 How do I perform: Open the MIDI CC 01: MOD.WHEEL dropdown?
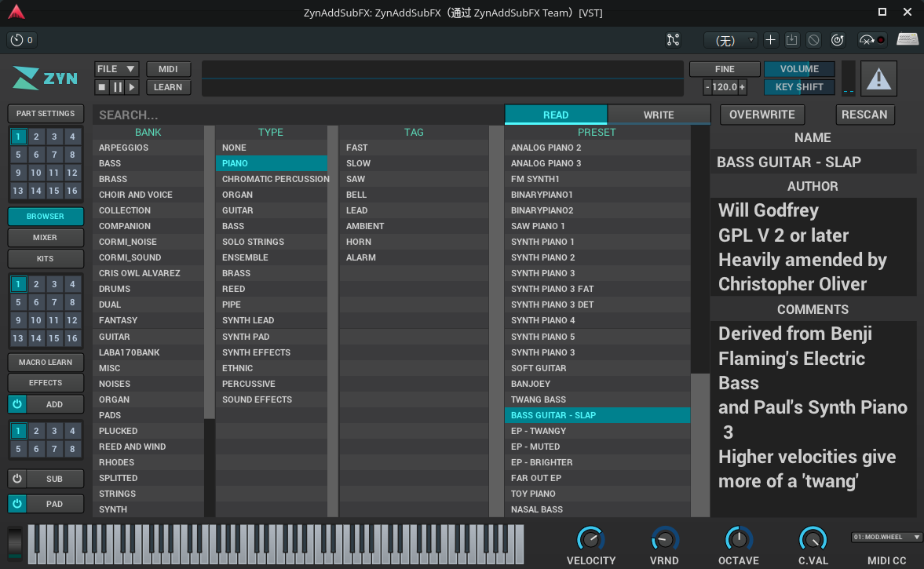pos(886,537)
